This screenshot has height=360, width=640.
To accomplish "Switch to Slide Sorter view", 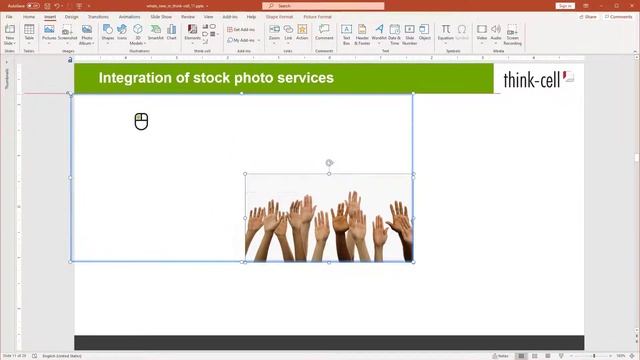I will point(534,356).
